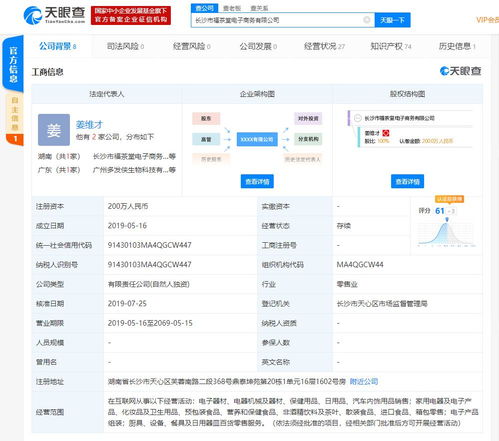Click the 组织机构代码 value MA4QGCW44
The image size is (499, 441).
coord(360,265)
